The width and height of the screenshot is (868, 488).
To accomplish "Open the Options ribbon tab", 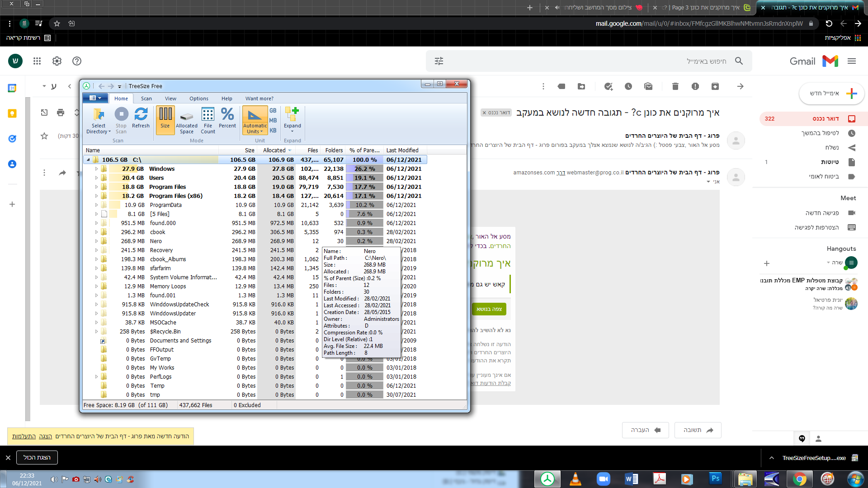I will click(x=199, y=99).
